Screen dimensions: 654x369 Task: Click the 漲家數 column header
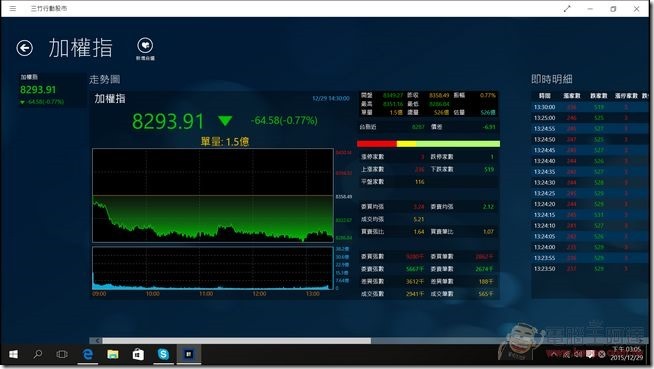571,96
